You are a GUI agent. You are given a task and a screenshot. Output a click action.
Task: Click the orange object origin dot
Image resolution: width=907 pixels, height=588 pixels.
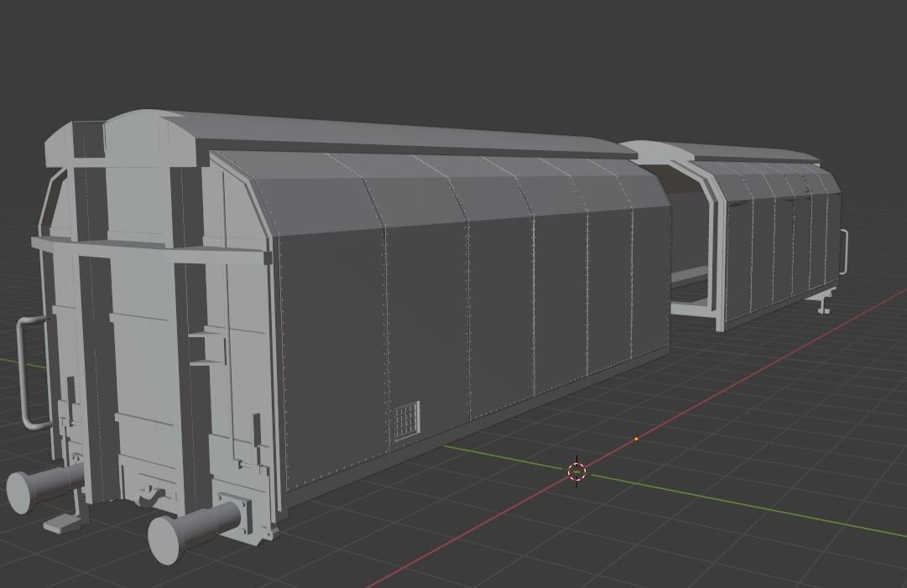point(636,439)
